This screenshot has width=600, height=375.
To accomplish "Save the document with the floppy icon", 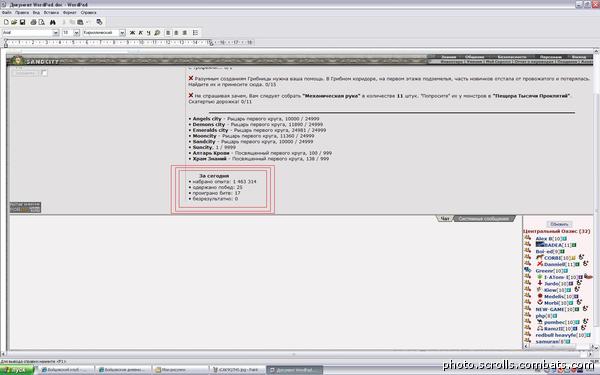I will tap(22, 22).
